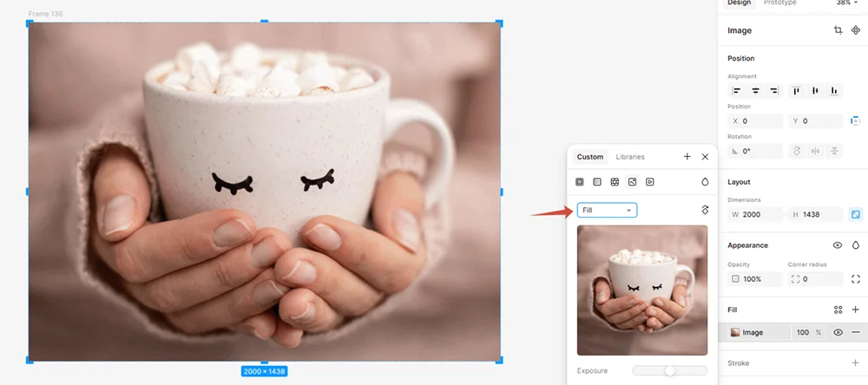This screenshot has height=385, width=868.
Task: Hide the Image fill eye icon
Action: click(838, 332)
